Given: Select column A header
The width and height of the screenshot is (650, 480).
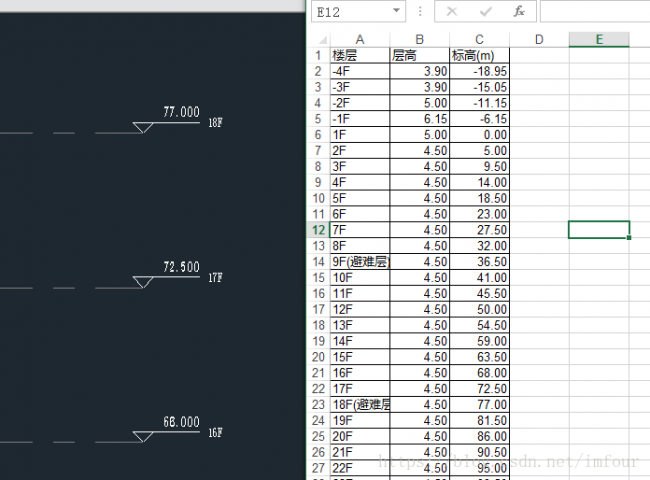Looking at the screenshot, I should 359,39.
